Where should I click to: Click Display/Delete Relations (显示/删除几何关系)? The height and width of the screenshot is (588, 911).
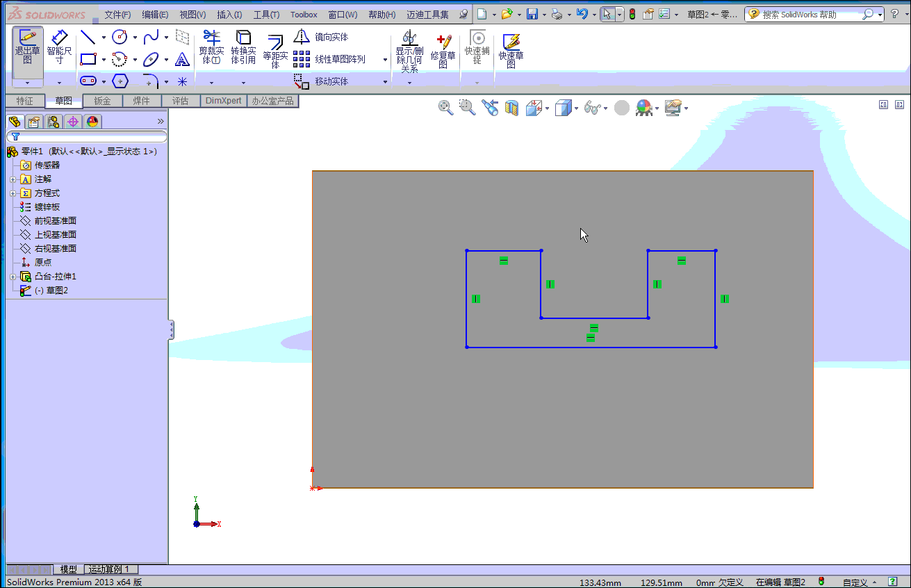(409, 51)
